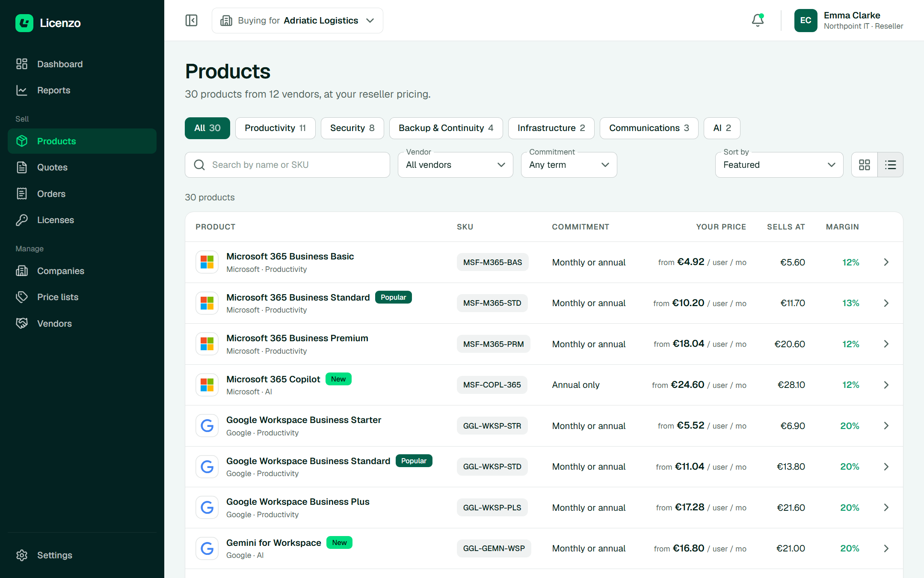Click the €13.80 sells at value
The width and height of the screenshot is (924, 578).
tap(791, 467)
